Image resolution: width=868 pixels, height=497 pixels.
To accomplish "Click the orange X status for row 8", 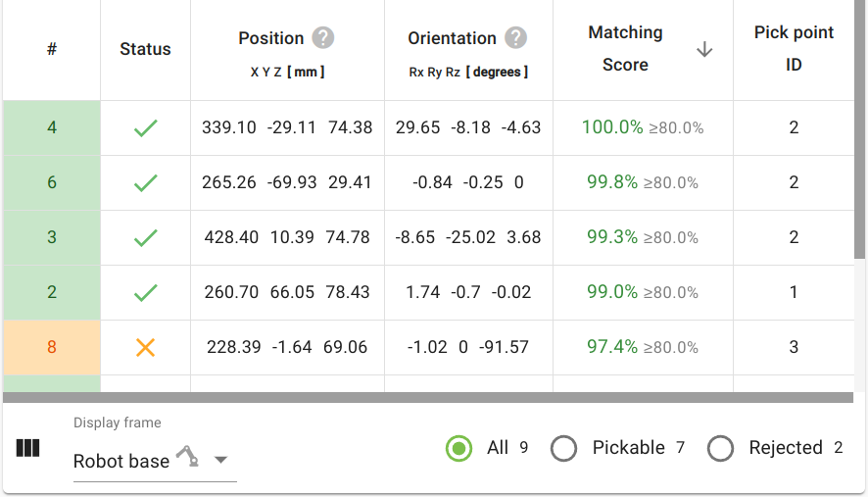I will click(x=146, y=347).
